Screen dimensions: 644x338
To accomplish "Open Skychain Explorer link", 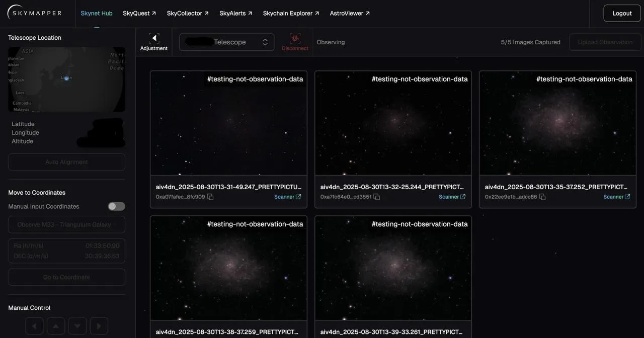I will (x=291, y=13).
